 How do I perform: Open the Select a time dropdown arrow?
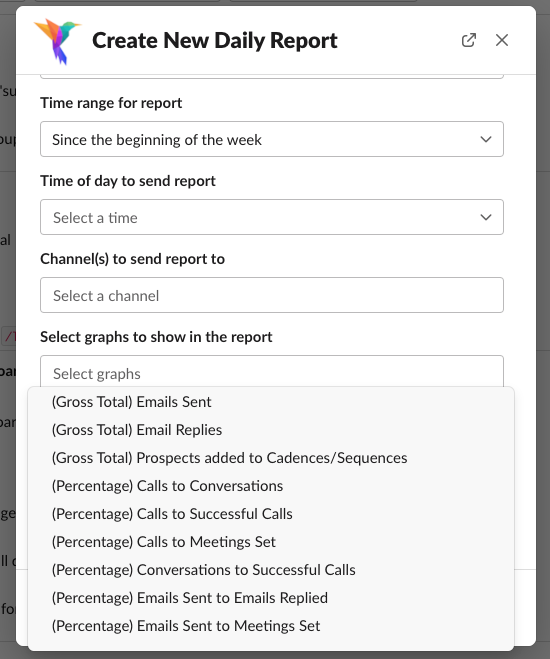point(486,217)
